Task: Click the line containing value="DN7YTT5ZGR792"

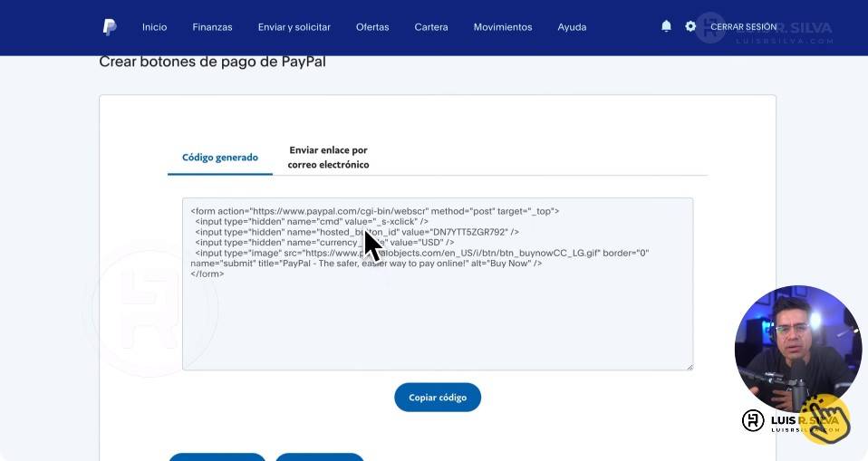Action: [357, 232]
